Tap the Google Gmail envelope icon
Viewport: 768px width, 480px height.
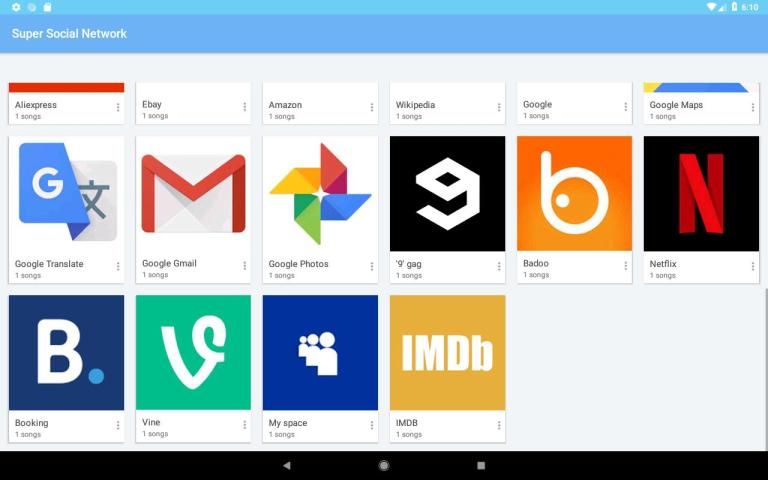(193, 194)
